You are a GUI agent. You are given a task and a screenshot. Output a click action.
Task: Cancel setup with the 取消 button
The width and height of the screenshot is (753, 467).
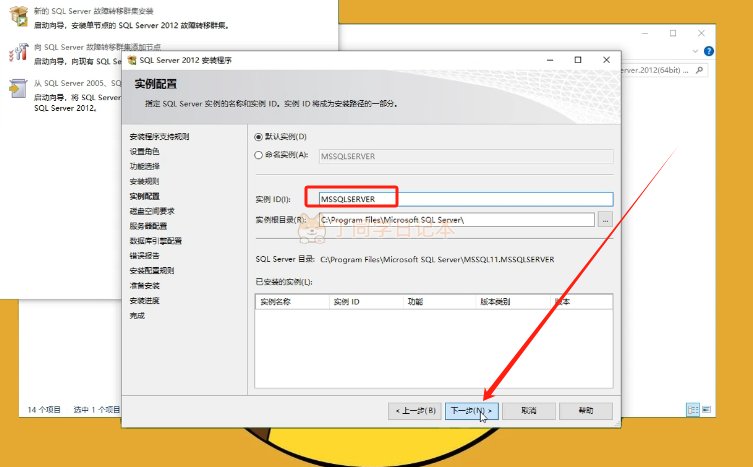[x=529, y=411]
